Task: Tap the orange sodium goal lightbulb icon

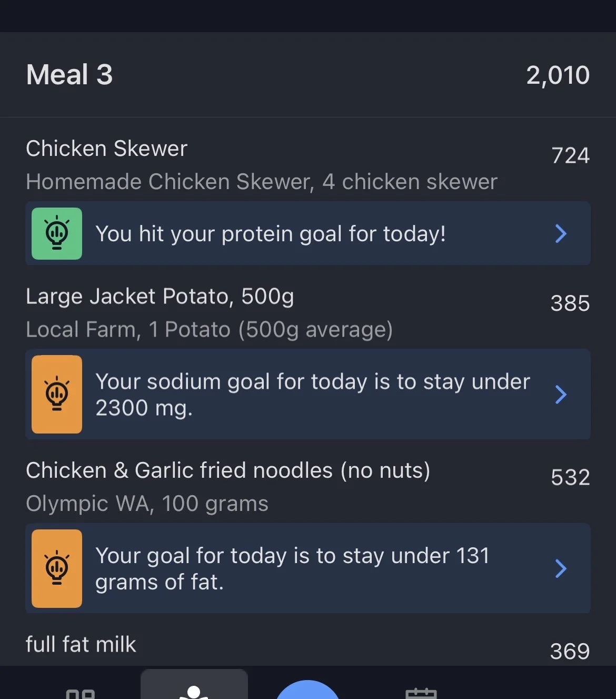Action: click(x=57, y=394)
